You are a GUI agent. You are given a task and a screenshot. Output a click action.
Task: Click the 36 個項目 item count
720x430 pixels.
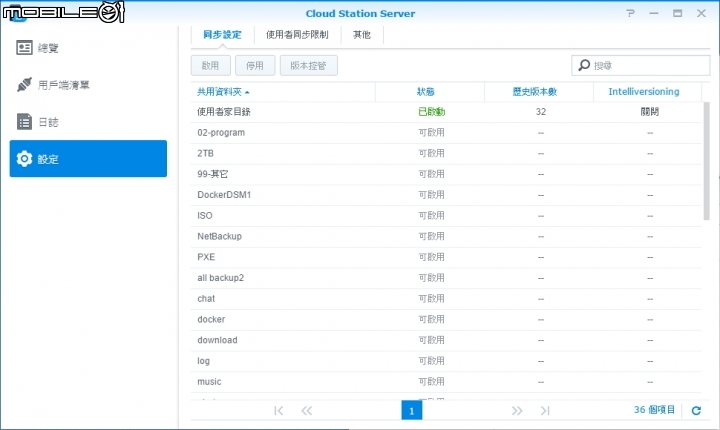click(x=654, y=410)
